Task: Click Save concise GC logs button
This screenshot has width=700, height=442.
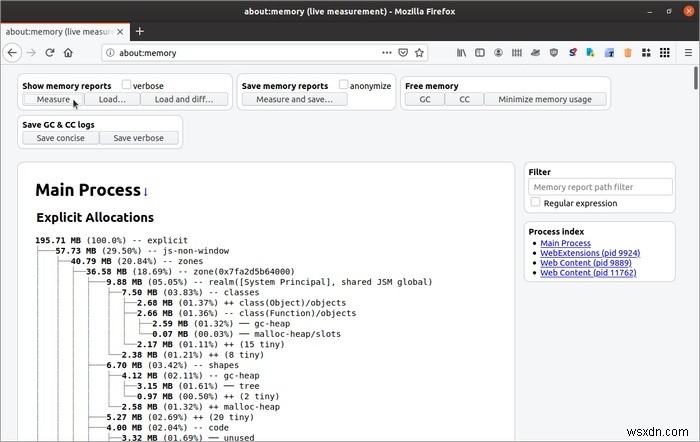Action: [61, 138]
